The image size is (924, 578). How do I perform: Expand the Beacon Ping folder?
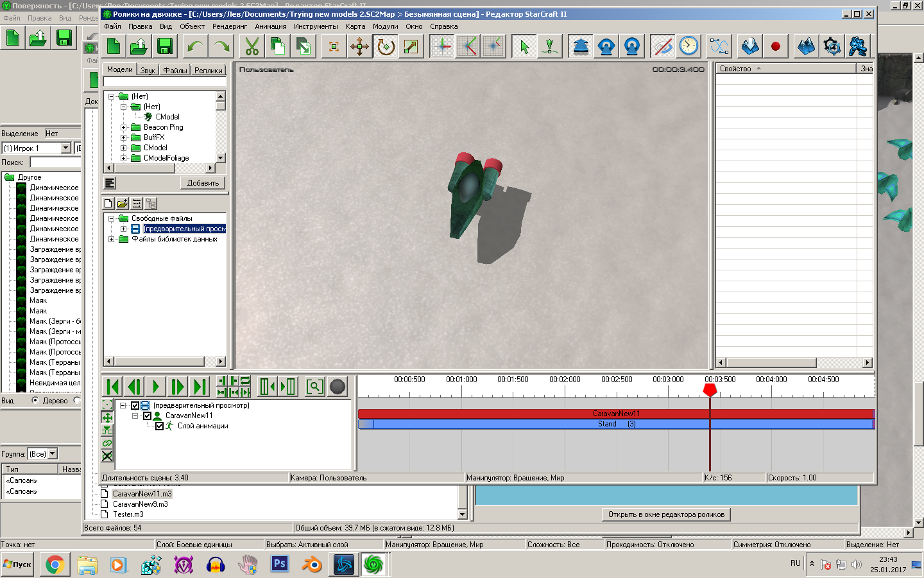pos(123,127)
